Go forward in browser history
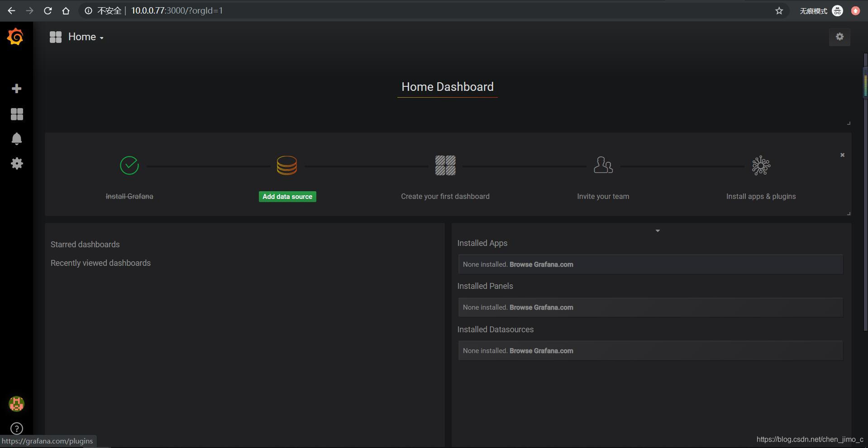 (x=29, y=11)
